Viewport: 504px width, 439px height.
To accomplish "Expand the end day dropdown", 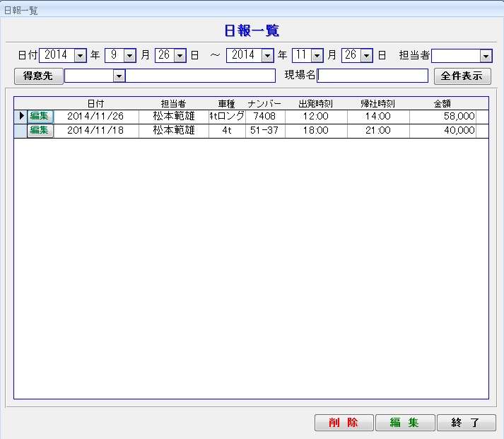I will pyautogui.click(x=366, y=55).
